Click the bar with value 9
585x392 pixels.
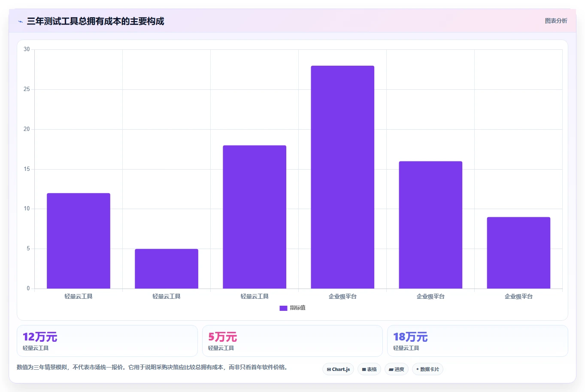[518, 253]
